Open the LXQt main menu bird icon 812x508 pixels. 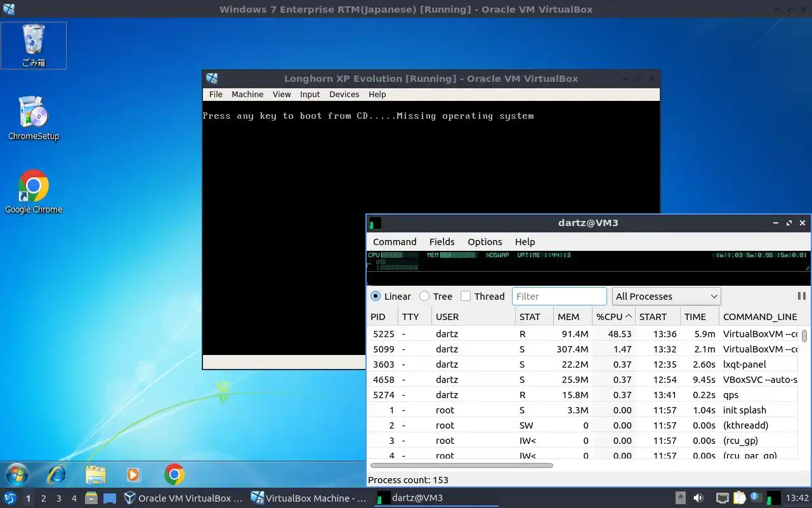(x=10, y=498)
